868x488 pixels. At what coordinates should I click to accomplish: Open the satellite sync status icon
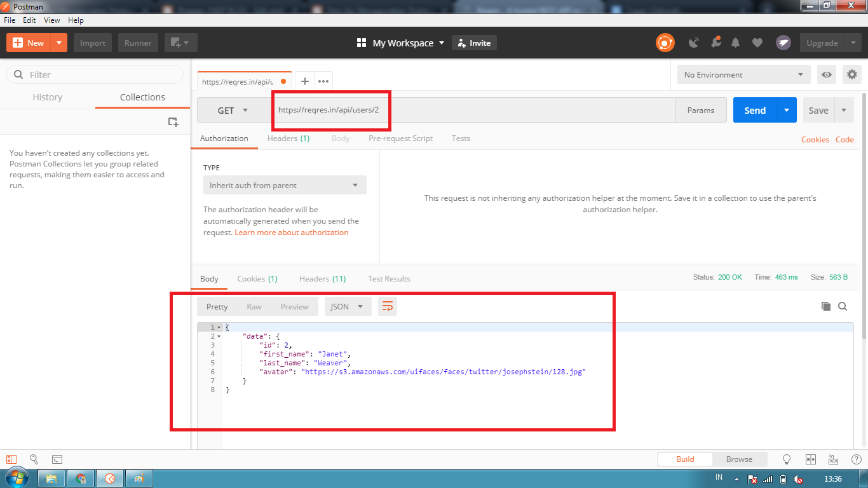693,43
